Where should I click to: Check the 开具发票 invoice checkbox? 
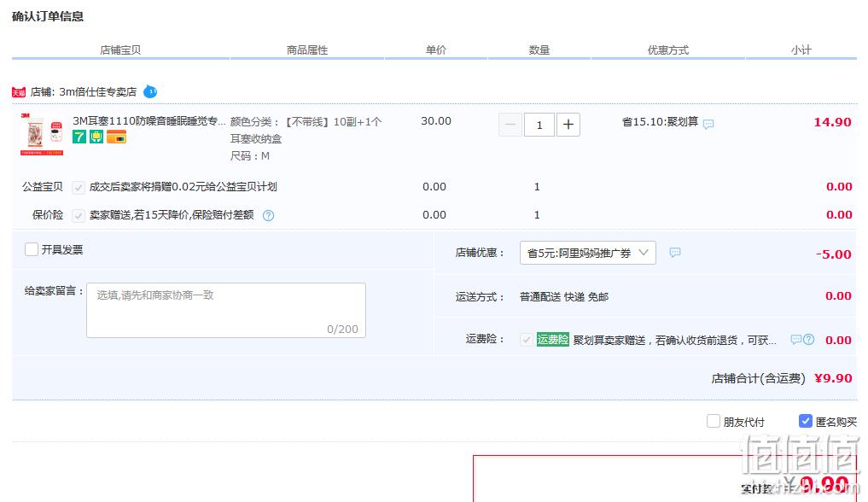(x=32, y=249)
